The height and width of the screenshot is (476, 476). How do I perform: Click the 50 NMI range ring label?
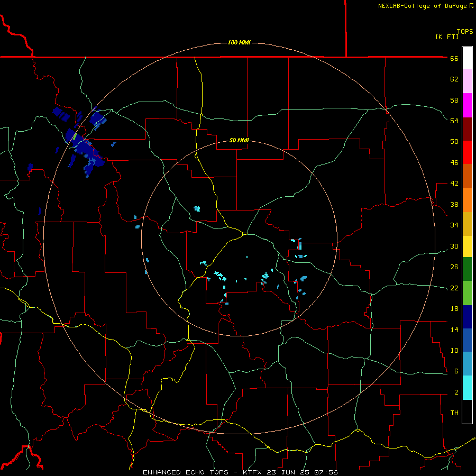239,140
